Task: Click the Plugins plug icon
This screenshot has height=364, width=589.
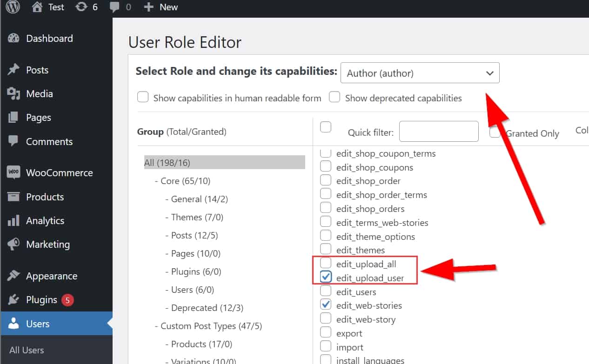Action: 13,300
